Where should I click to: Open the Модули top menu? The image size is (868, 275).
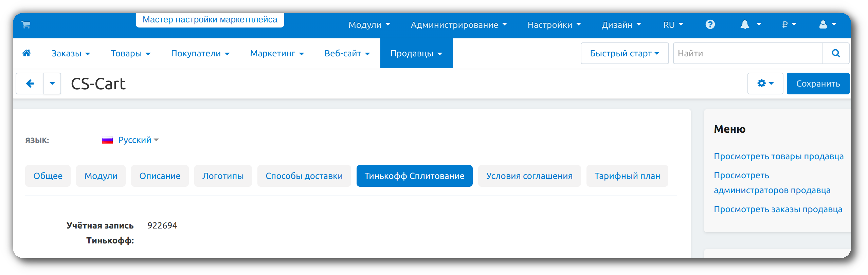pyautogui.click(x=369, y=25)
